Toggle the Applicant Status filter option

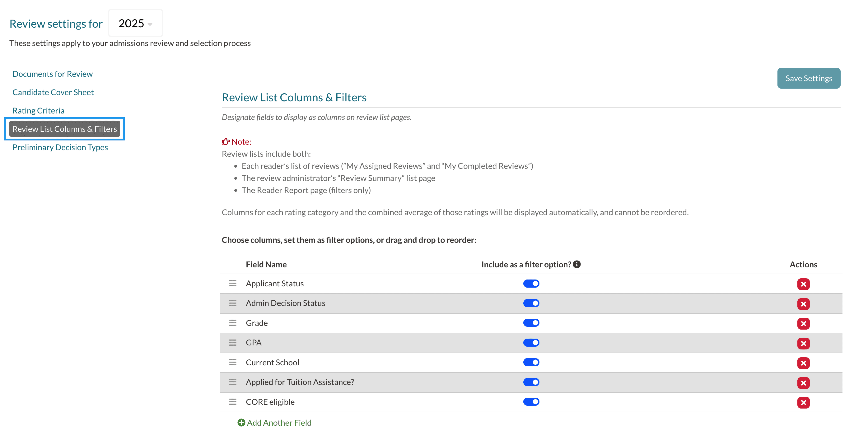click(531, 283)
